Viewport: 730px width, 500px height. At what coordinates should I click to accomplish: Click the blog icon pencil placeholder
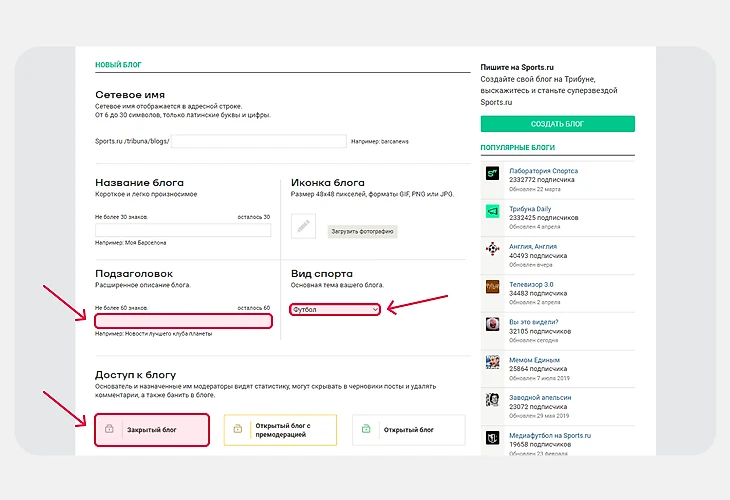[304, 227]
